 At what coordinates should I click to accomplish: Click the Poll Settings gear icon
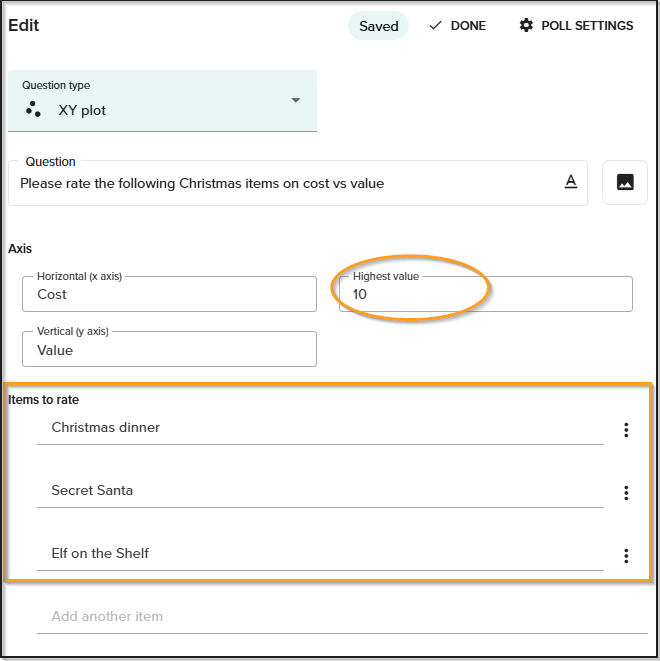(526, 25)
